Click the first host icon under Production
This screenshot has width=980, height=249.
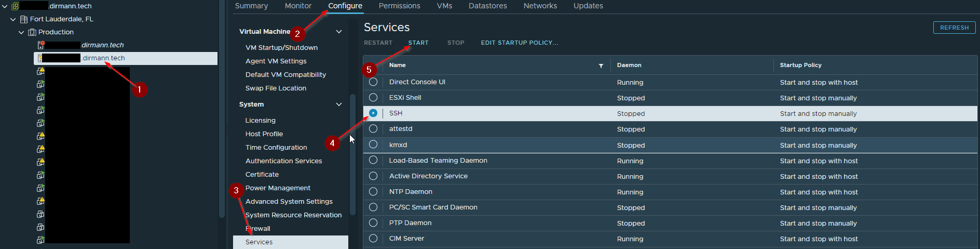click(40, 45)
